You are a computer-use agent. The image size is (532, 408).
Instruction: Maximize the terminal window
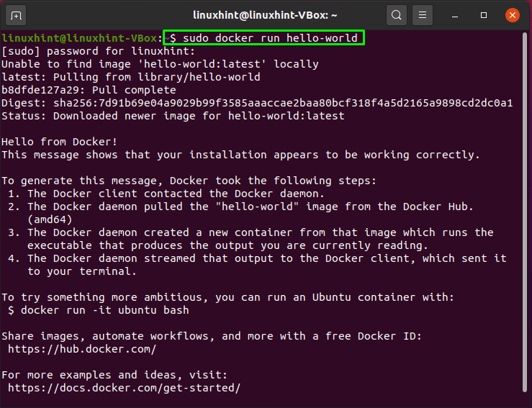[x=484, y=15]
